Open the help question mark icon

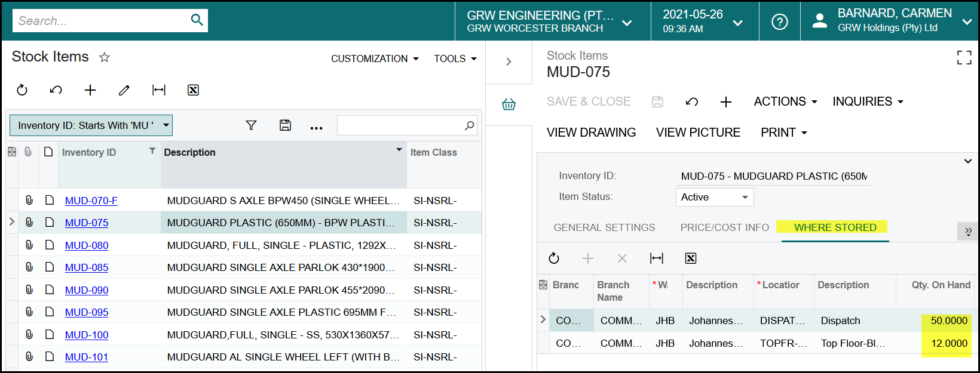[779, 21]
